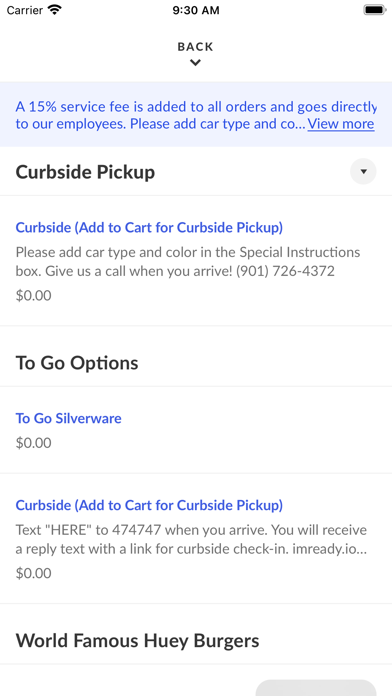Image resolution: width=392 pixels, height=696 pixels.
Task: Click the $0.00 price under first Curbside item
Action: 33,296
